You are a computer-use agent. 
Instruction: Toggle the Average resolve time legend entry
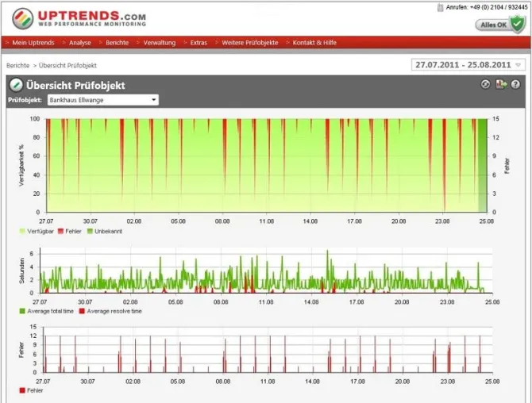point(110,311)
